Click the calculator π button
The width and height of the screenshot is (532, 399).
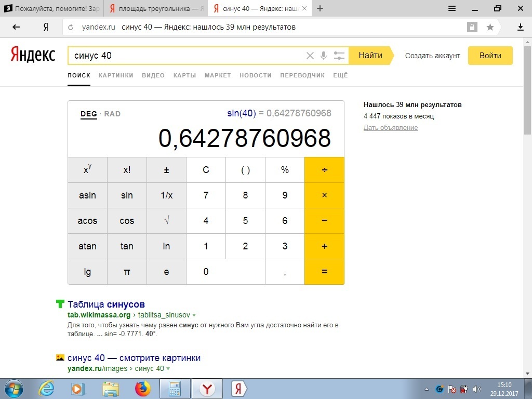(x=127, y=272)
